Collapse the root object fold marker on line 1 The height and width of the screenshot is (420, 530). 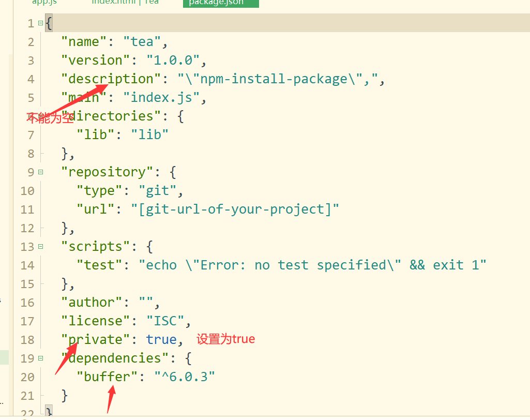[40, 23]
